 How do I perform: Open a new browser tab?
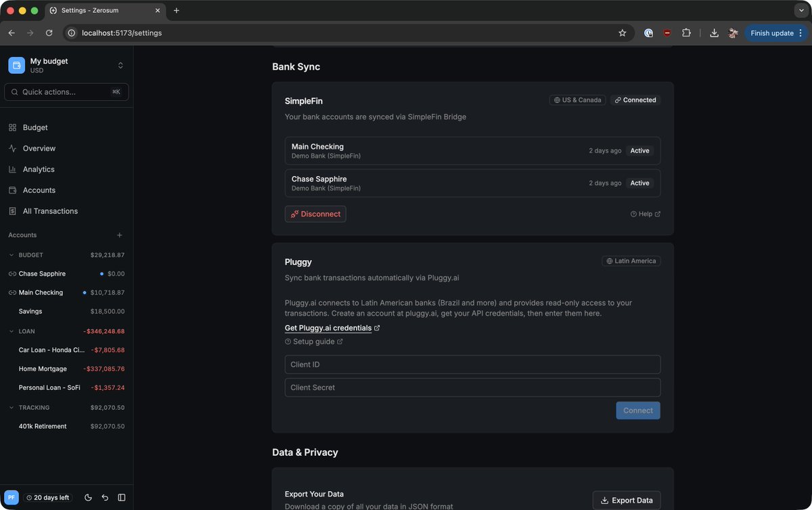click(177, 11)
